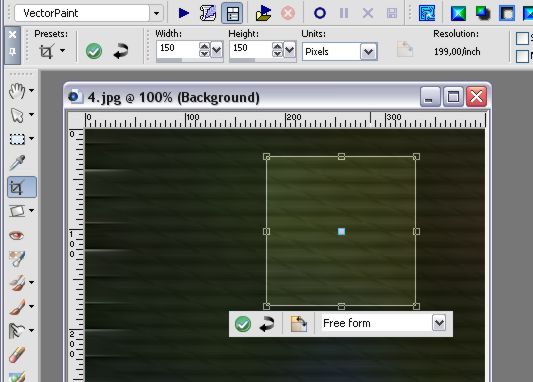This screenshot has width=533, height=382.
Task: Close the tool options palette
Action: 12,34
